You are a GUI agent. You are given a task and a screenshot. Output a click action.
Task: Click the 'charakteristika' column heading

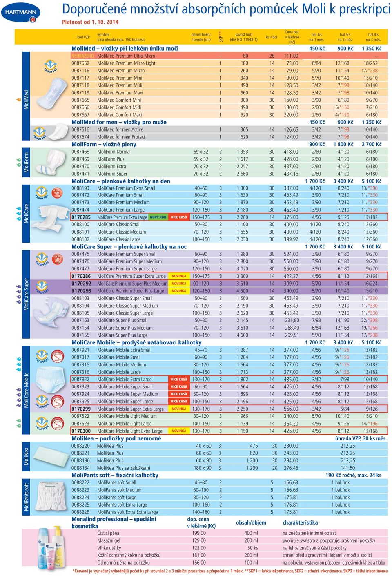(x=300, y=522)
